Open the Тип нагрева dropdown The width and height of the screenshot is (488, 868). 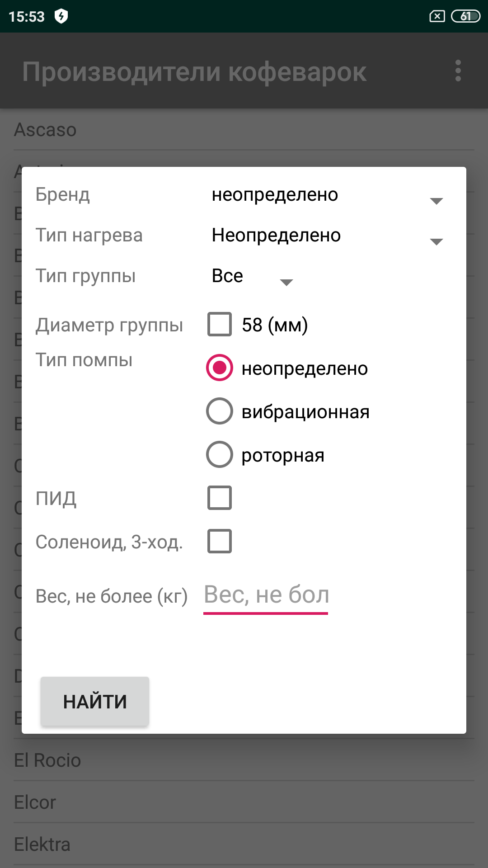(327, 236)
